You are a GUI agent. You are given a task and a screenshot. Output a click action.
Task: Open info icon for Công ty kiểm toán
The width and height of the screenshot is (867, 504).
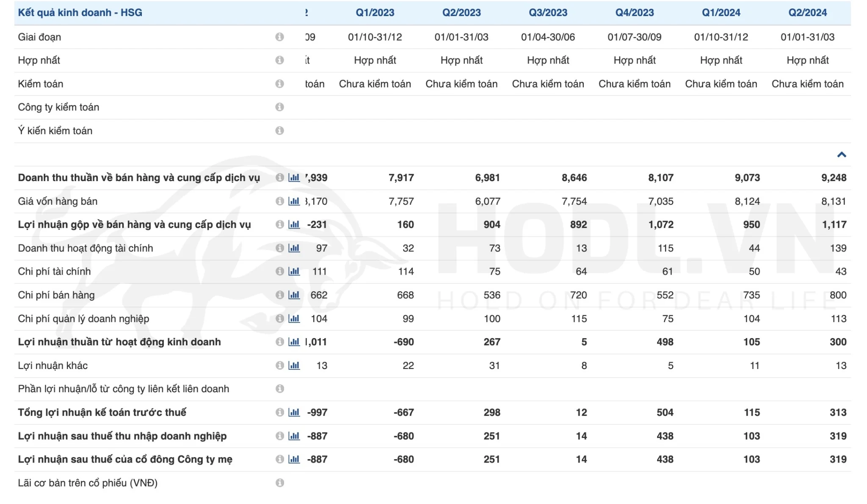279,107
